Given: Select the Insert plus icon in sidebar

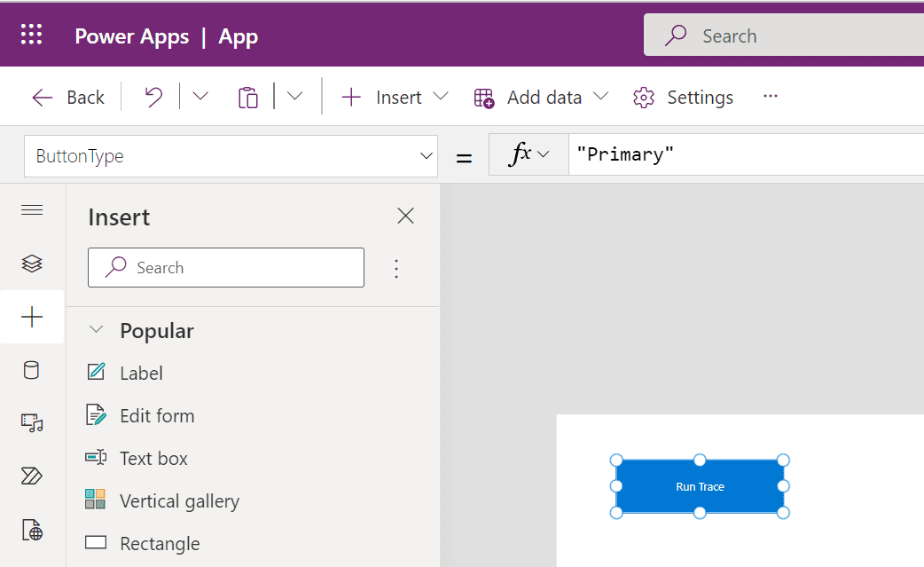Looking at the screenshot, I should point(32,317).
